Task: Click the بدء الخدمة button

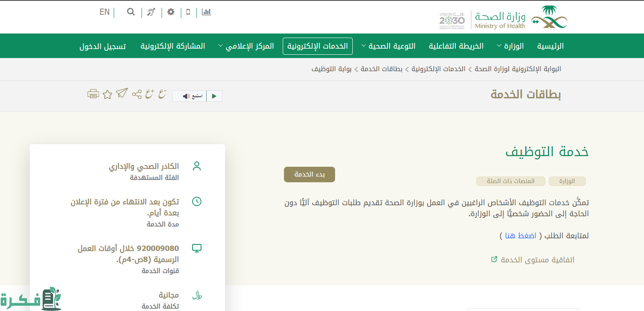Action: pos(309,175)
